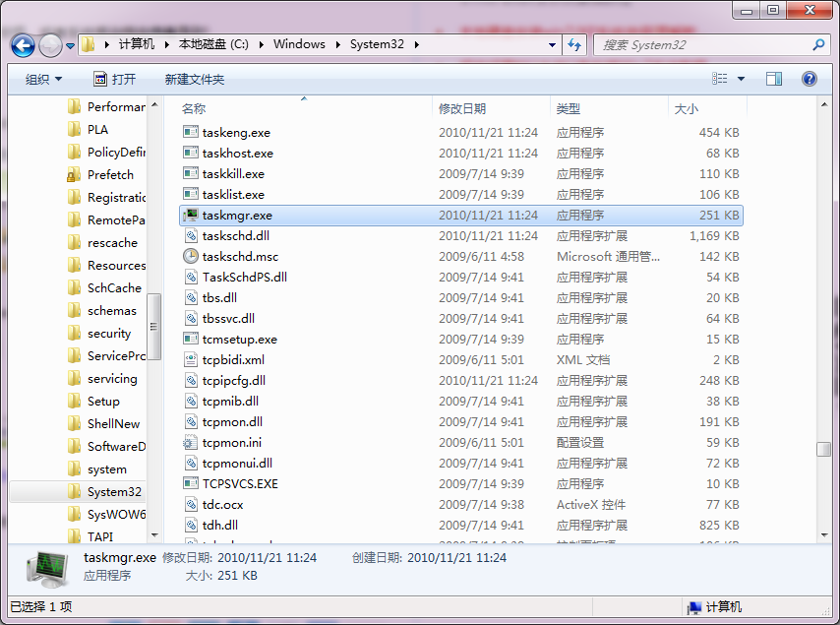Click the refresh icon beside the address bar
The width and height of the screenshot is (840, 625).
point(573,44)
